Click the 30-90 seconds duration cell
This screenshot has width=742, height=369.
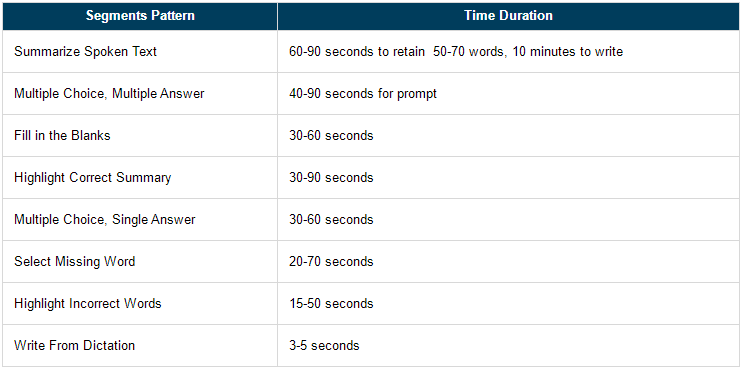coord(508,178)
